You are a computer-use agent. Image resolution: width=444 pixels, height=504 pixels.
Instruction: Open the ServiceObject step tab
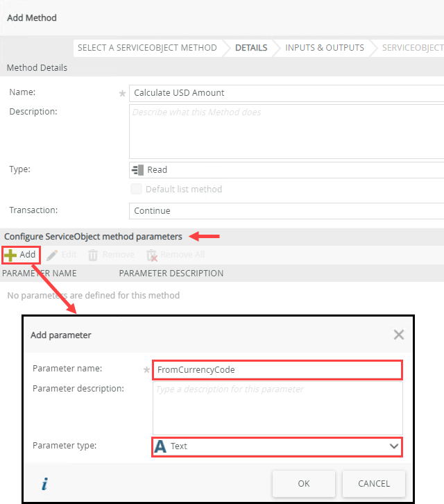pos(413,48)
